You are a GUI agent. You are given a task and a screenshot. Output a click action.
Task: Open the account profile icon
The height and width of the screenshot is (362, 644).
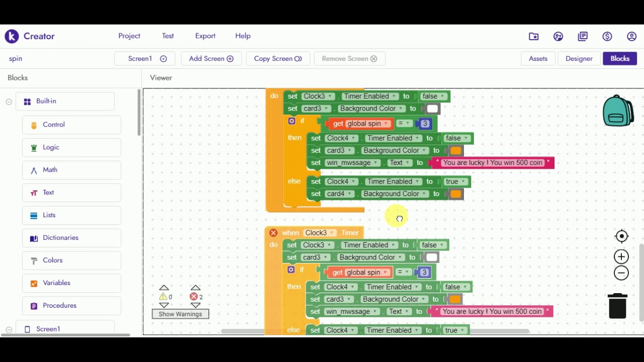[x=632, y=36]
